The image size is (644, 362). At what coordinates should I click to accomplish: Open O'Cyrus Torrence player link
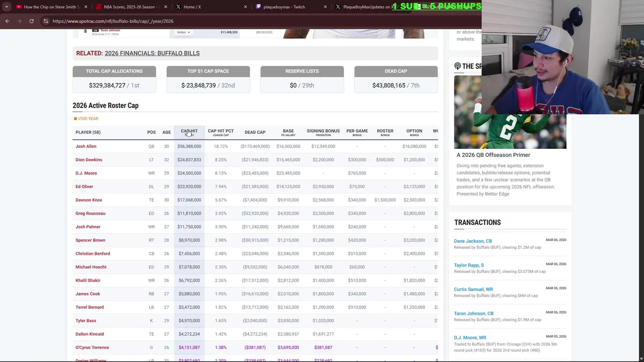tap(92, 347)
